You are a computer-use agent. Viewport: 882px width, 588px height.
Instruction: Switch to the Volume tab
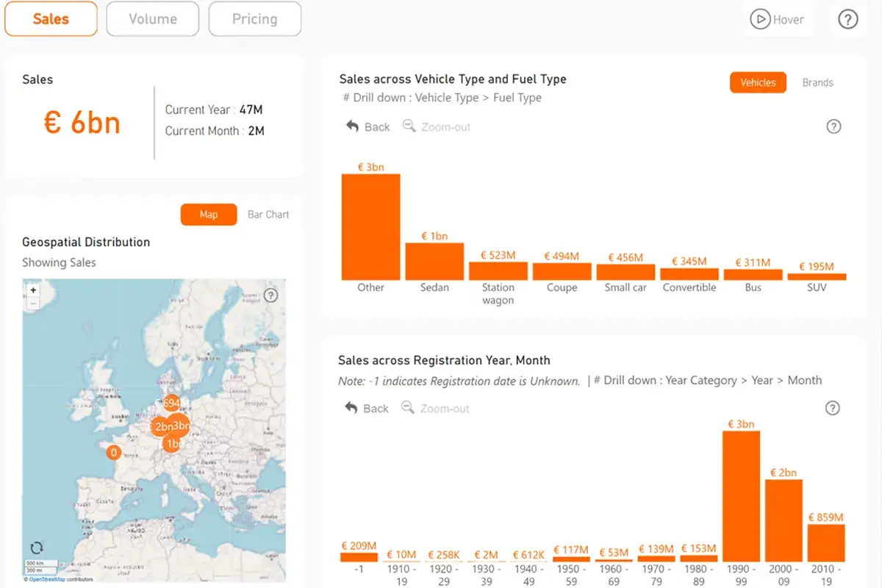coord(152,19)
